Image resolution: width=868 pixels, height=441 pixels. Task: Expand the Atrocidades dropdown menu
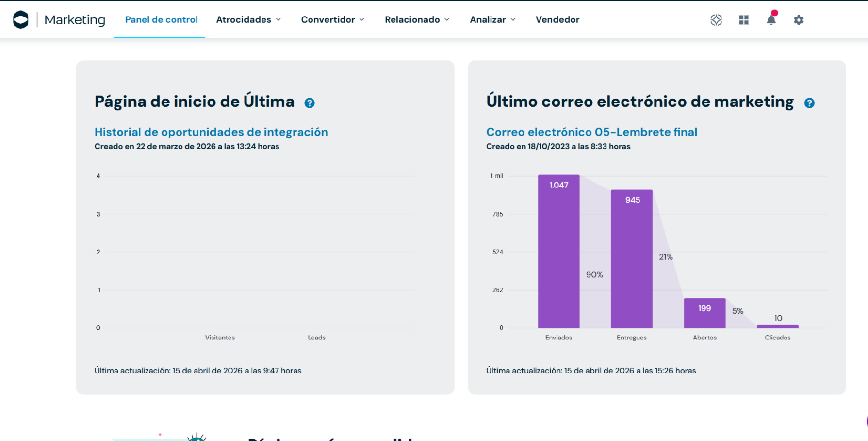pos(248,20)
